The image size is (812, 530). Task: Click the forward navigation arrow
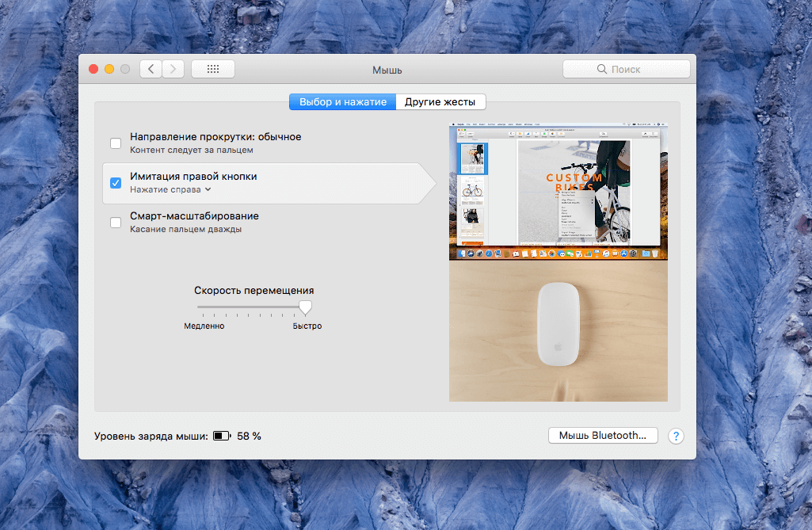coord(173,69)
